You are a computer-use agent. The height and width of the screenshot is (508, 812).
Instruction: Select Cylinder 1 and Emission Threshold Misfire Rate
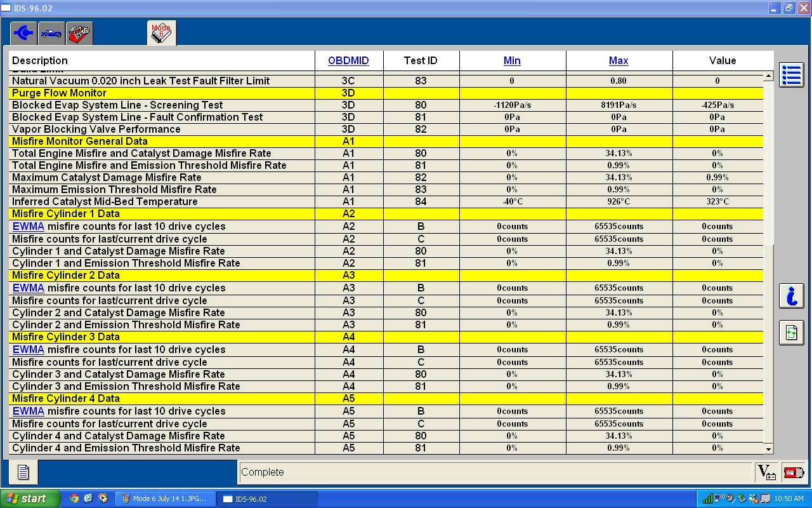click(x=386, y=263)
